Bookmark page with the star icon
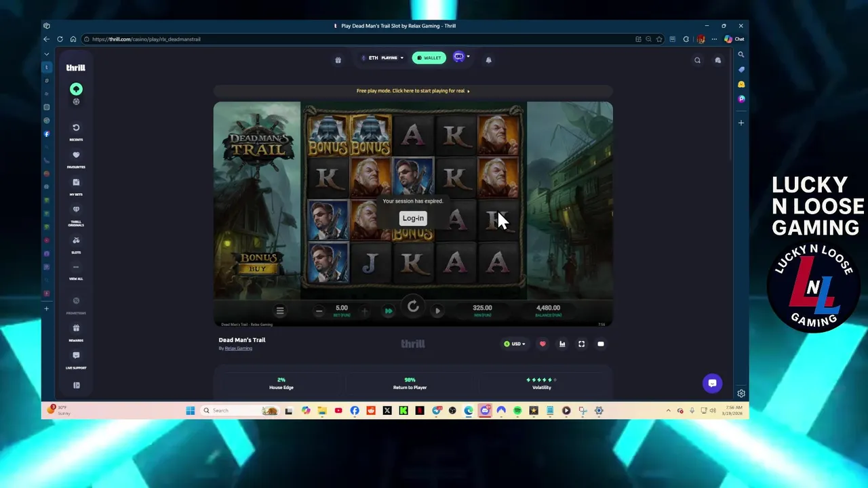This screenshot has width=868, height=488. [x=659, y=39]
